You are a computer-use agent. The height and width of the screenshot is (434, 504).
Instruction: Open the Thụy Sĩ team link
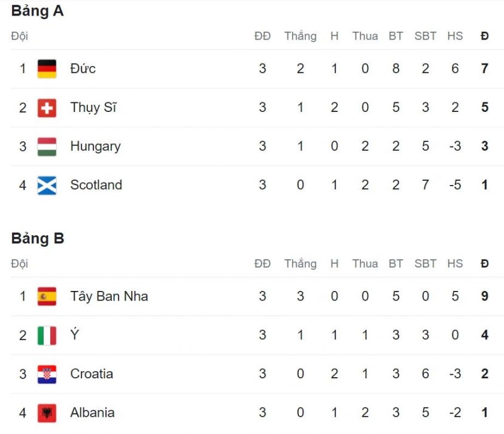[93, 108]
